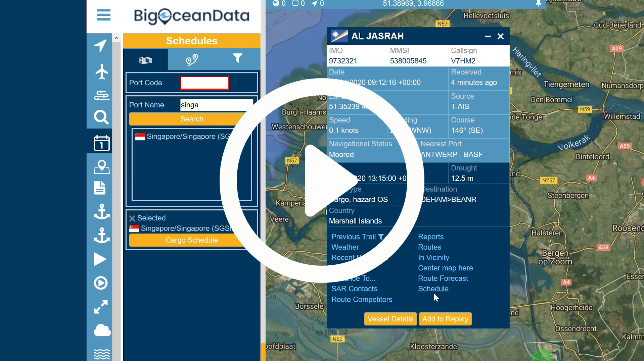The image size is (644, 361).
Task: Click the yellow Search button
Action: tap(192, 119)
